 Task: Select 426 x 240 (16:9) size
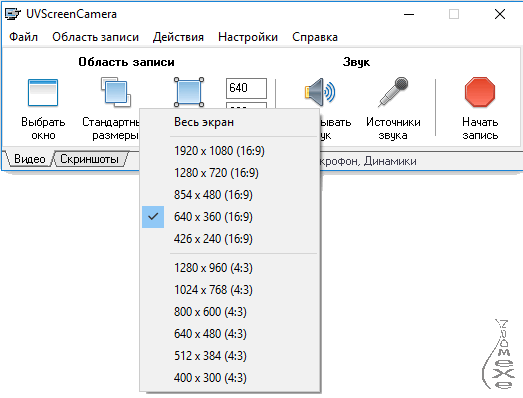click(230, 239)
